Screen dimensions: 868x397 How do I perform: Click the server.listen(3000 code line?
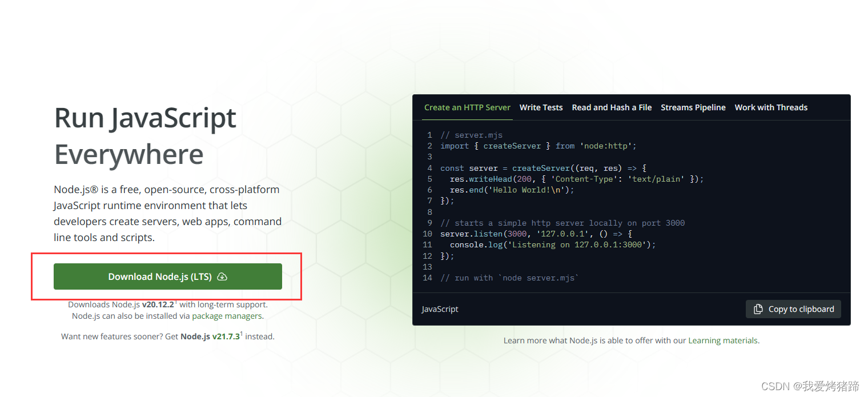click(536, 234)
